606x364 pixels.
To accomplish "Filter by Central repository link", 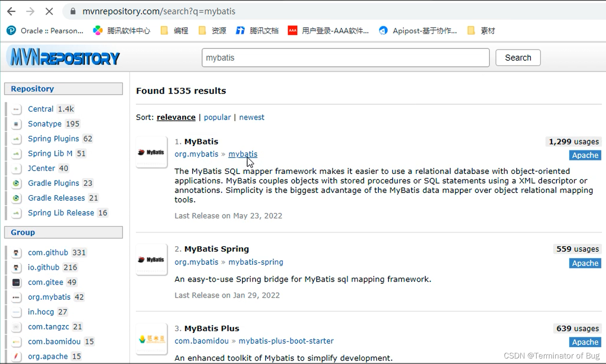I will (x=41, y=109).
